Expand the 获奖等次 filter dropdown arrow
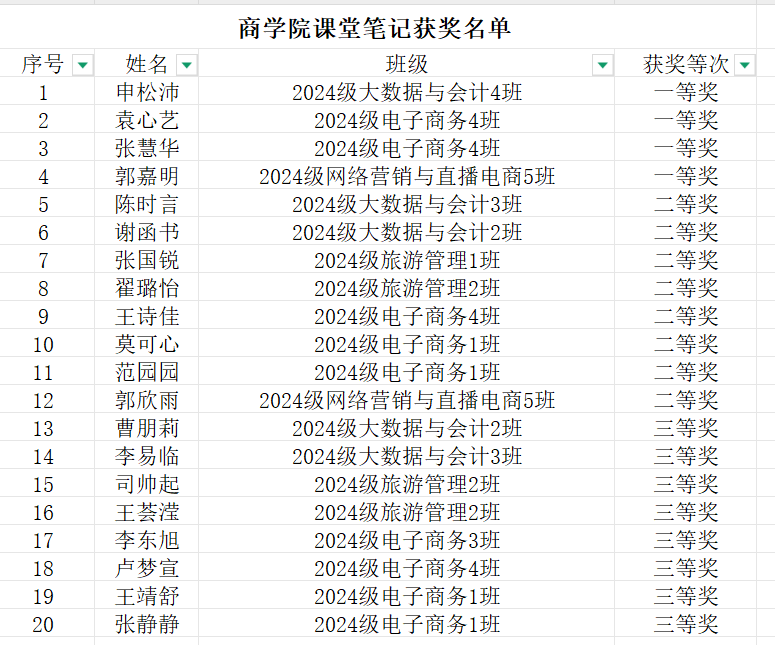Image resolution: width=775 pixels, height=645 pixels. (x=745, y=65)
